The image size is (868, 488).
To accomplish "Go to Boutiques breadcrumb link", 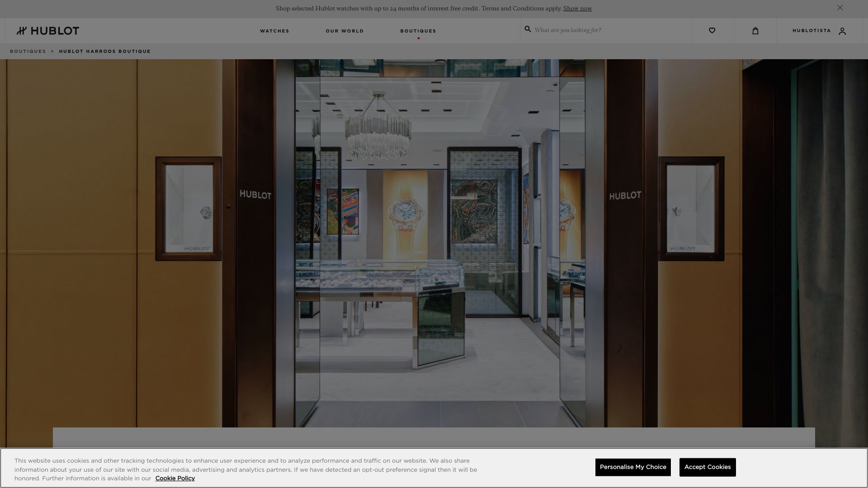I will 28,52.
